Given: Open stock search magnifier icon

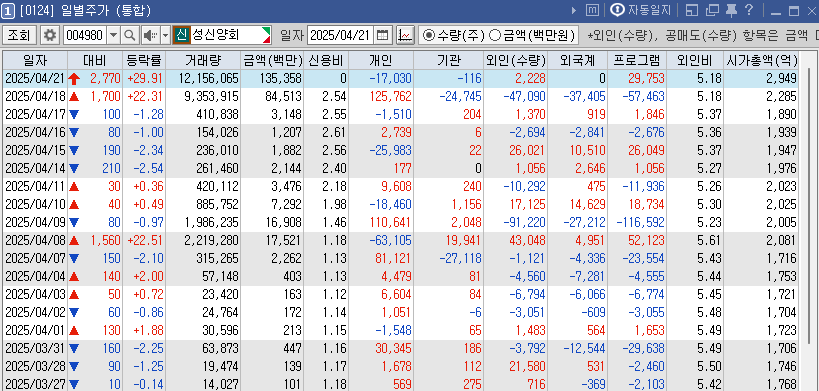Looking at the screenshot, I should [x=130, y=35].
